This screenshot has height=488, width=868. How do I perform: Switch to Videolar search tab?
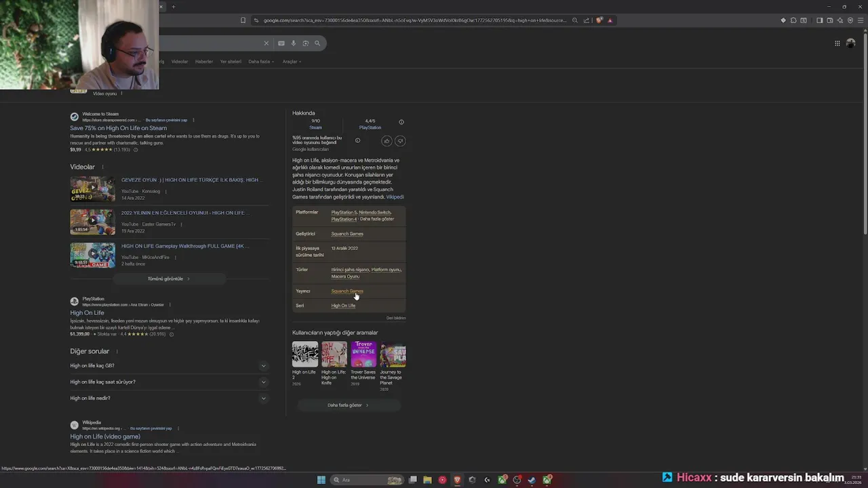coord(180,62)
